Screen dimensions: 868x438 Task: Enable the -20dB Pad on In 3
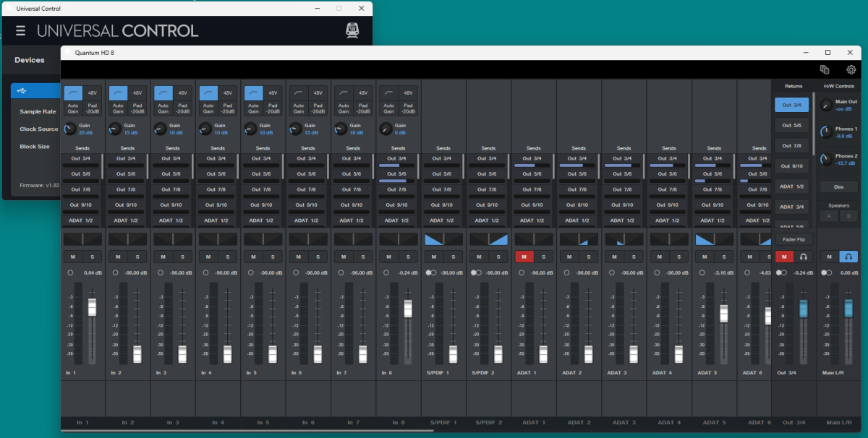[182, 108]
